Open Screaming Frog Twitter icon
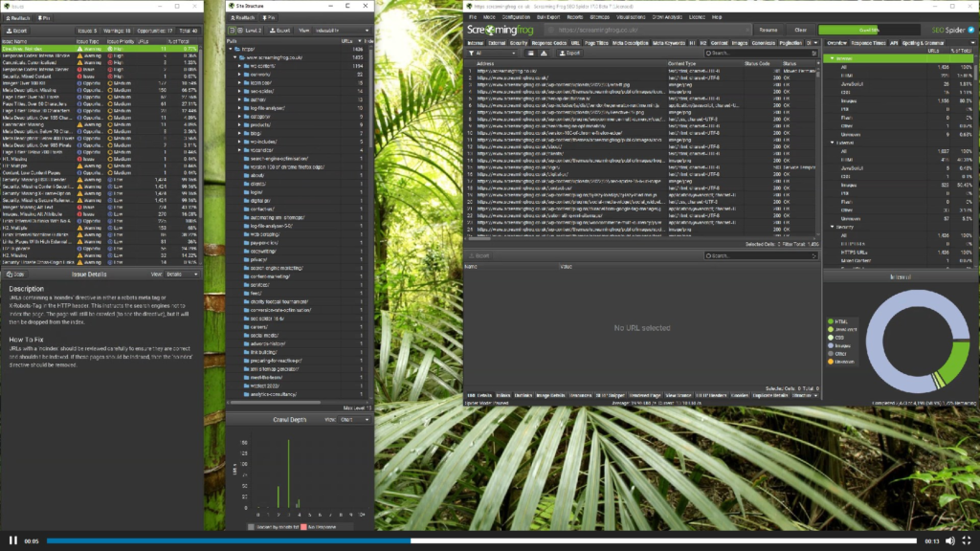980x551 pixels. point(970,30)
